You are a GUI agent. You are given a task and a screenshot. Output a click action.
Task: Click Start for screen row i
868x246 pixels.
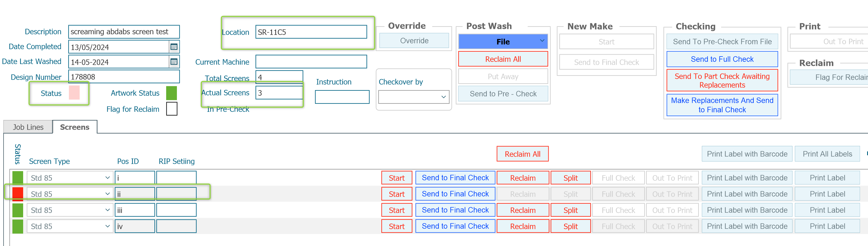pos(397,178)
